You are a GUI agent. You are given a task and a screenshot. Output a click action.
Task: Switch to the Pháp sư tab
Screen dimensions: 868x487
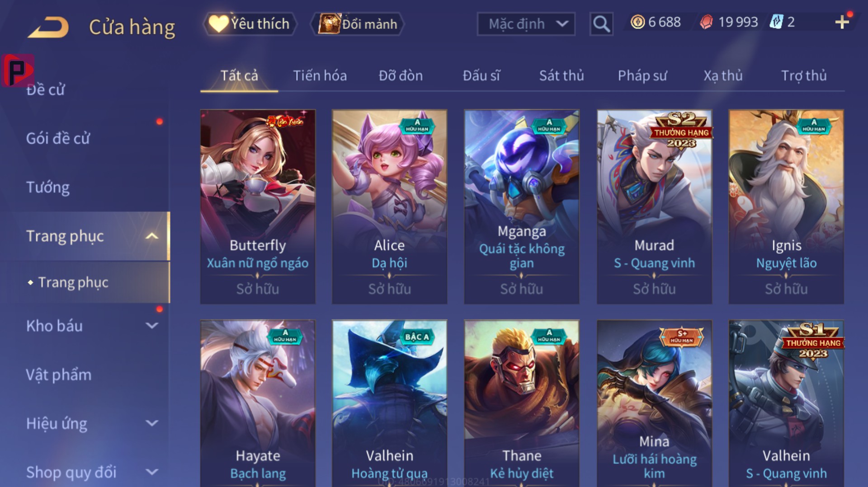(x=642, y=75)
